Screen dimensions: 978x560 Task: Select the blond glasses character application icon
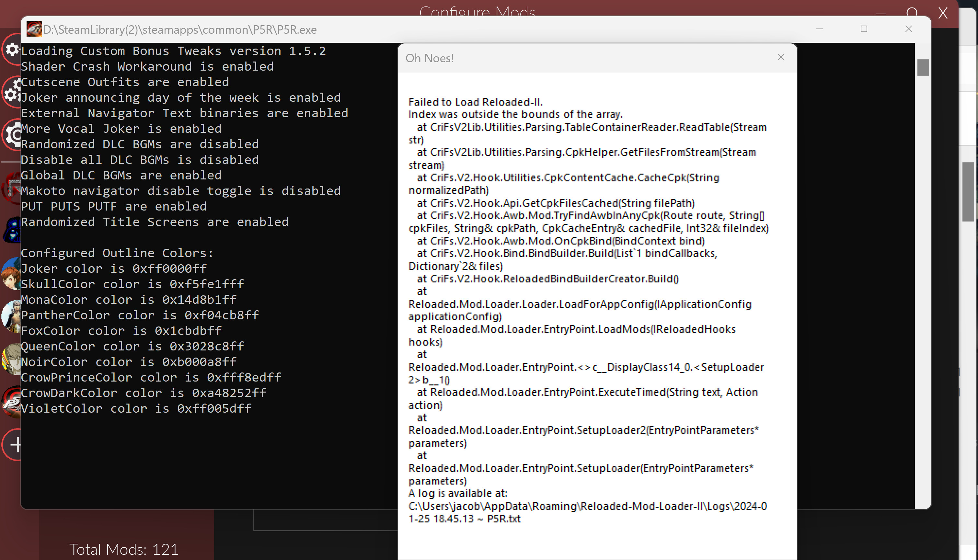pyautogui.click(x=11, y=359)
